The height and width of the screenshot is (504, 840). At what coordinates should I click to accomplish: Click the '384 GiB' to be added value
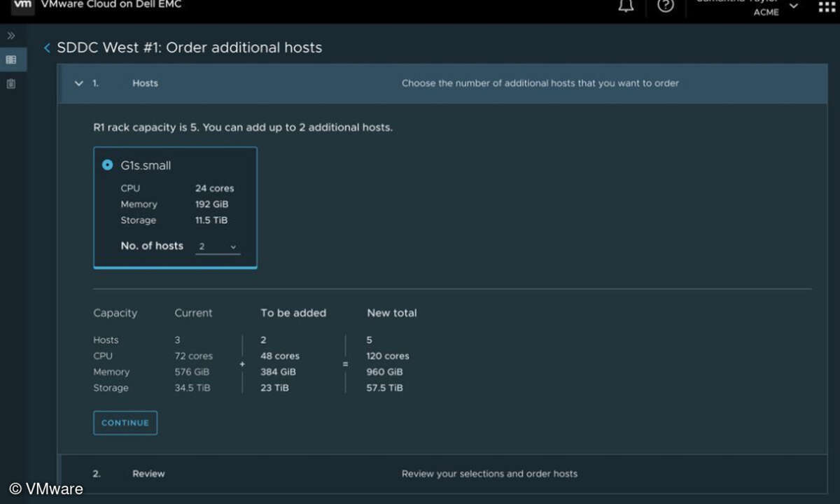(278, 372)
